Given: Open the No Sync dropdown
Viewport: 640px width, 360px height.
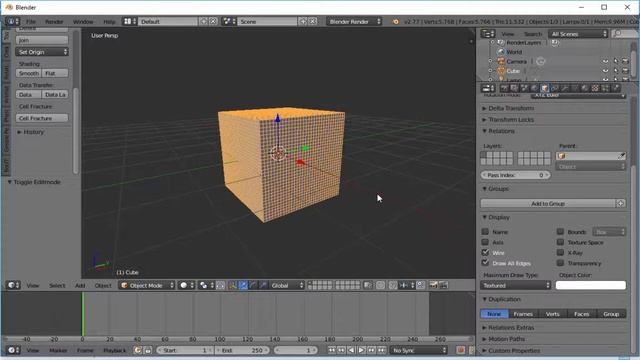Looking at the screenshot, I should click(418, 350).
